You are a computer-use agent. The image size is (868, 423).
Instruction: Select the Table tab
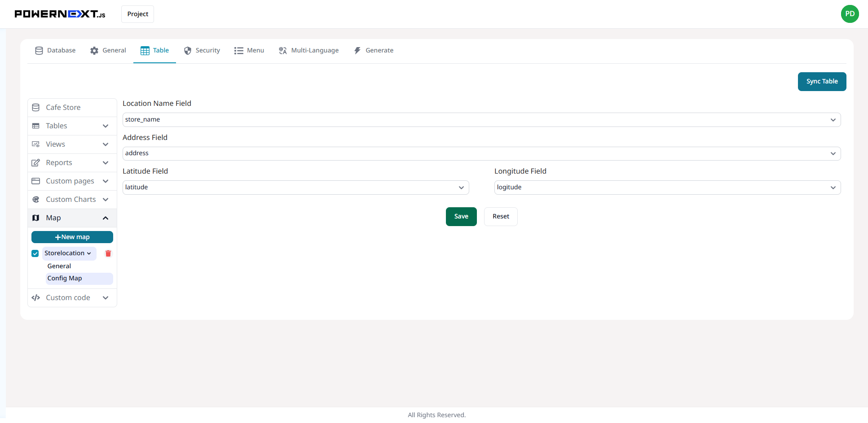154,51
